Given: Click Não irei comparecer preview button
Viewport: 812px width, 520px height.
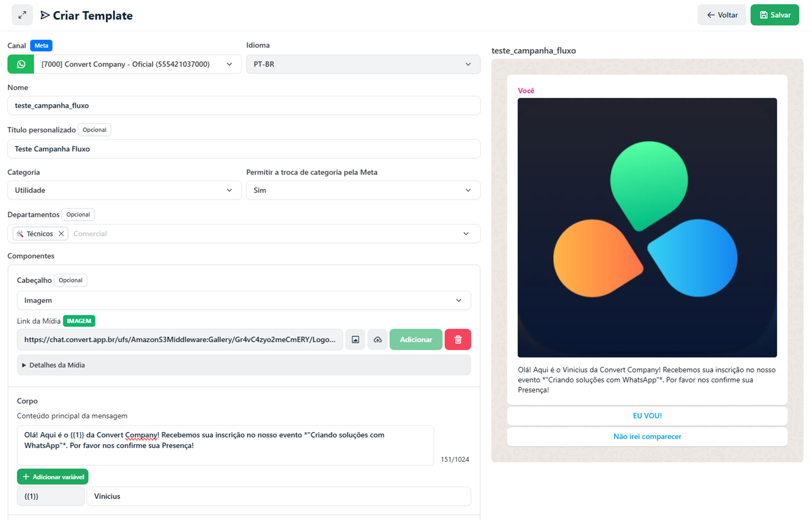Looking at the screenshot, I should [647, 437].
